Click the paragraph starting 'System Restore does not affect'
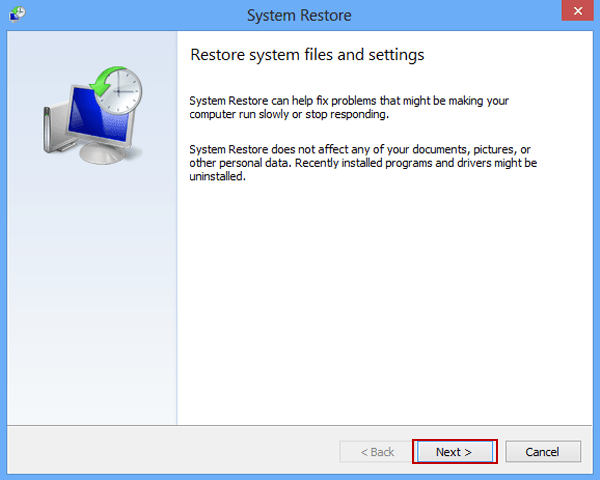 tap(363, 163)
